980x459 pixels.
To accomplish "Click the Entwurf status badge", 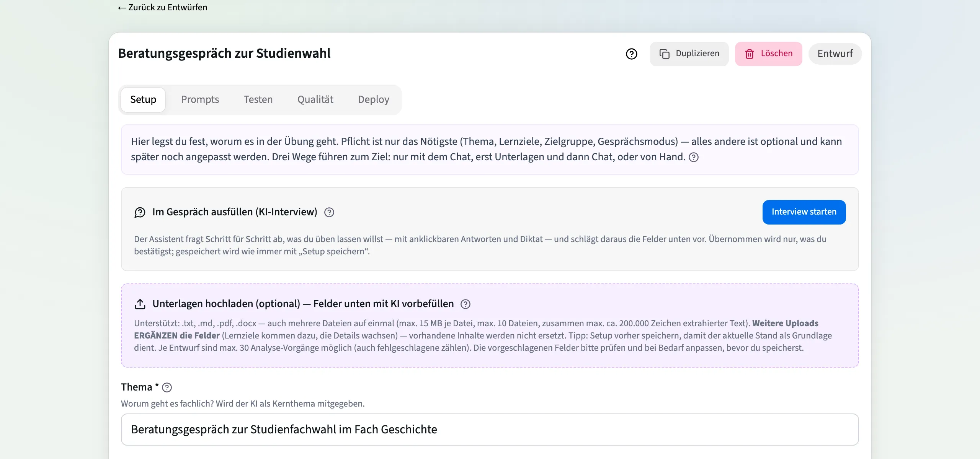I will (835, 54).
